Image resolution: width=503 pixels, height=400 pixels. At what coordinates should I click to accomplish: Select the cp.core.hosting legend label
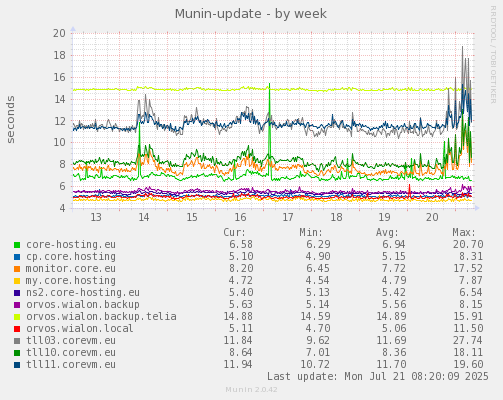(x=71, y=257)
